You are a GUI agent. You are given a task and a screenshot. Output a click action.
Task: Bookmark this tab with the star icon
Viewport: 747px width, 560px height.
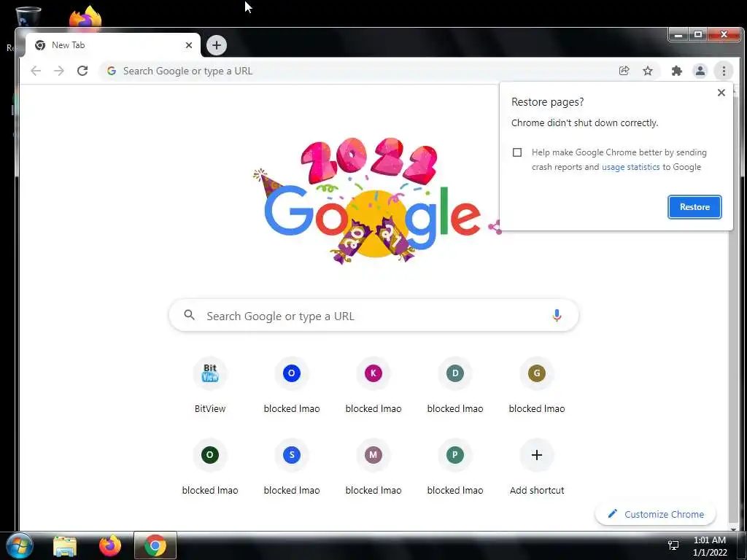click(648, 71)
